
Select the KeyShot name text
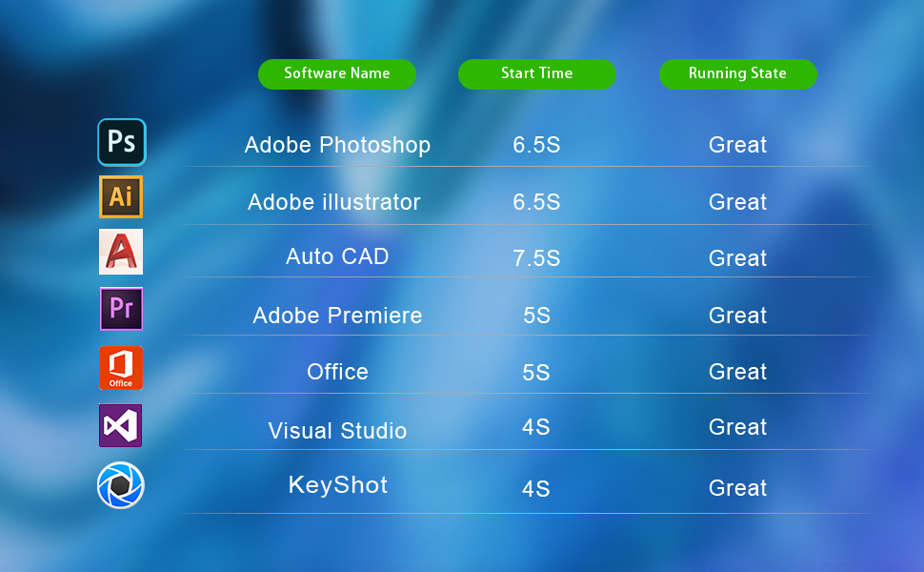click(x=338, y=485)
